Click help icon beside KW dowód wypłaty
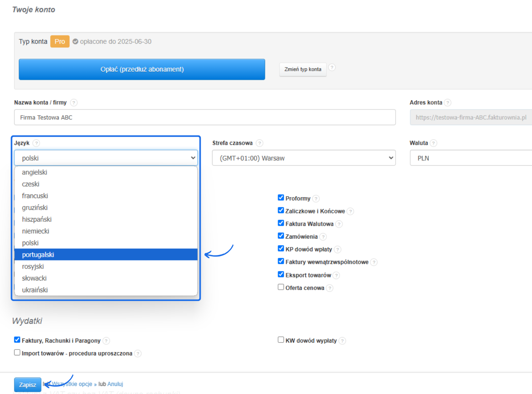Screen dimensions: 532x394 pyautogui.click(x=342, y=341)
